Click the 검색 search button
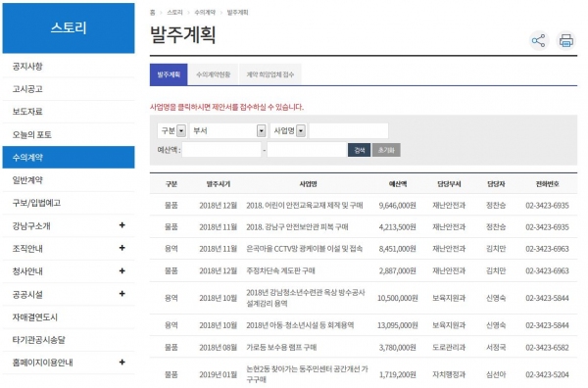 pyautogui.click(x=360, y=150)
